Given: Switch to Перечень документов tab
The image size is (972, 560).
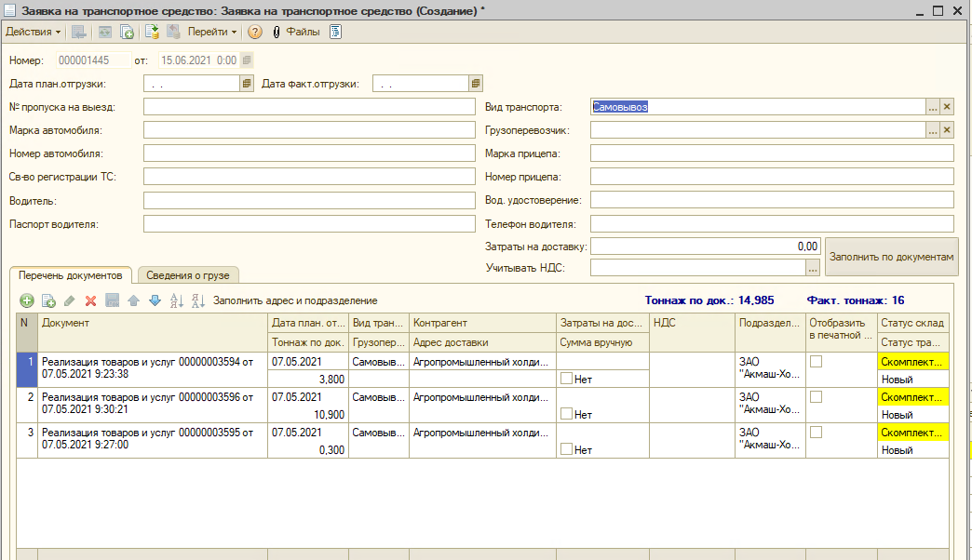Looking at the screenshot, I should pos(71,275).
